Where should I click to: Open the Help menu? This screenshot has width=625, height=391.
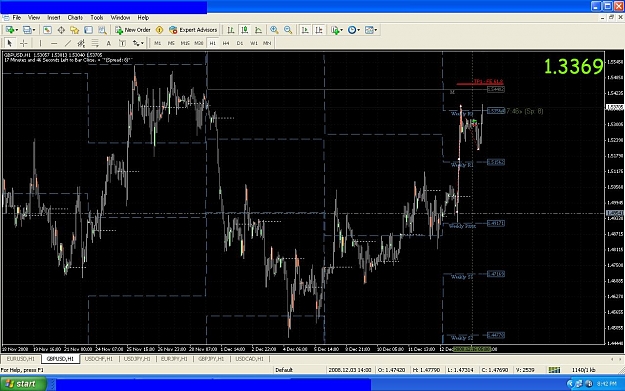coord(143,18)
